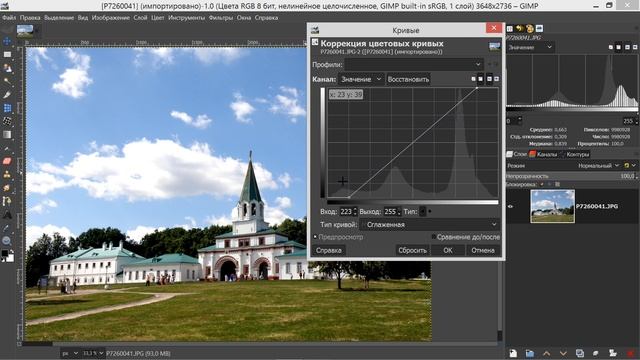The width and height of the screenshot is (640, 360).
Task: Enable Сравнение до/после checkbox
Action: click(x=433, y=237)
